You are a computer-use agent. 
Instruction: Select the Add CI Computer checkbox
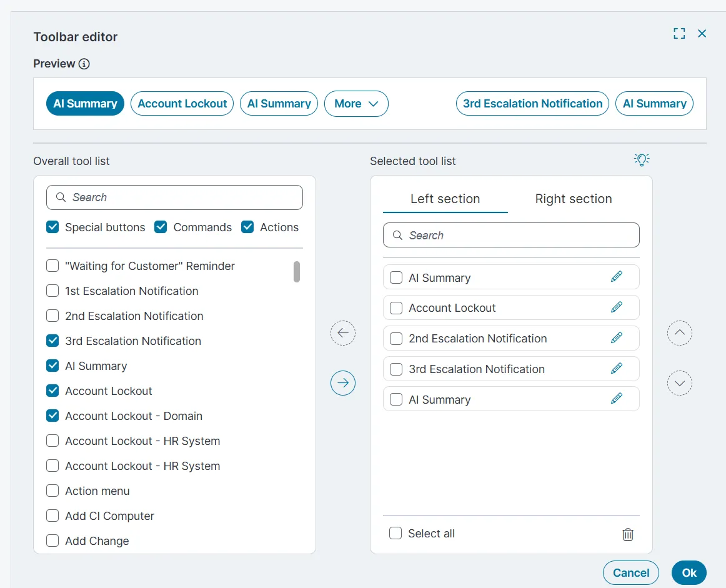[52, 516]
